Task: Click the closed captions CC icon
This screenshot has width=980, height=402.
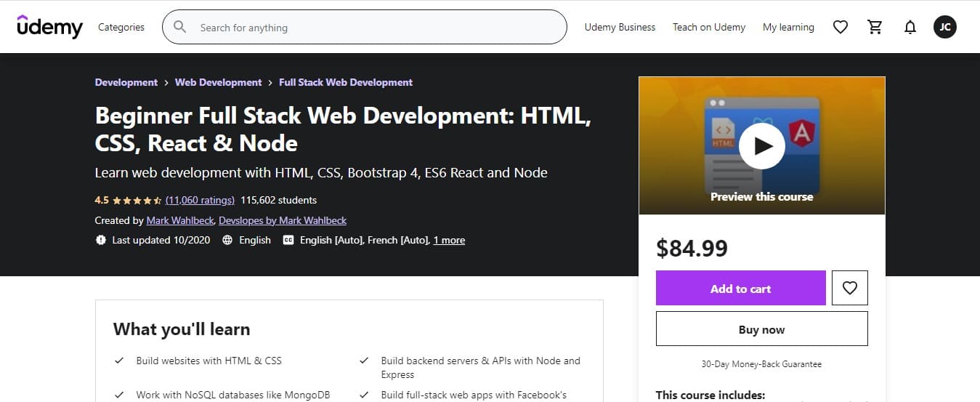Action: [288, 240]
